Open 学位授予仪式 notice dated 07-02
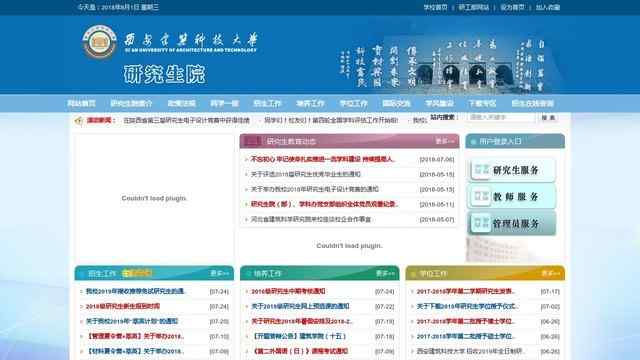This screenshot has height=360, width=640. 467,306
